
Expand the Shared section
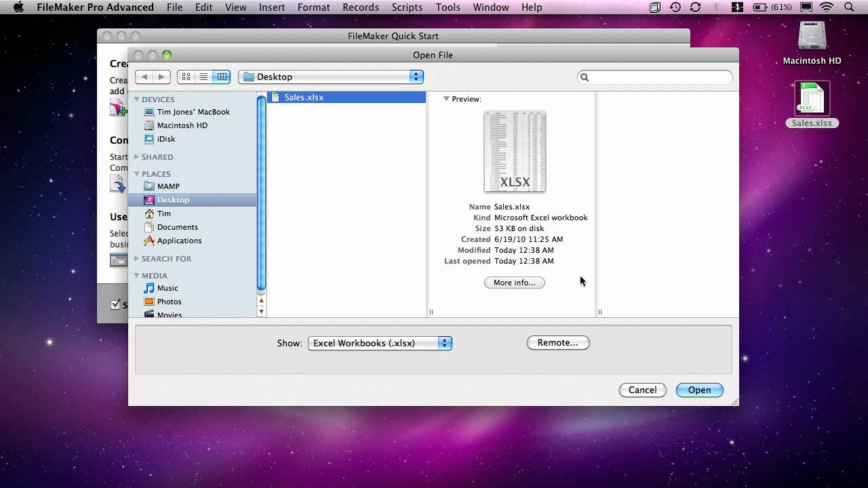pyautogui.click(x=136, y=157)
